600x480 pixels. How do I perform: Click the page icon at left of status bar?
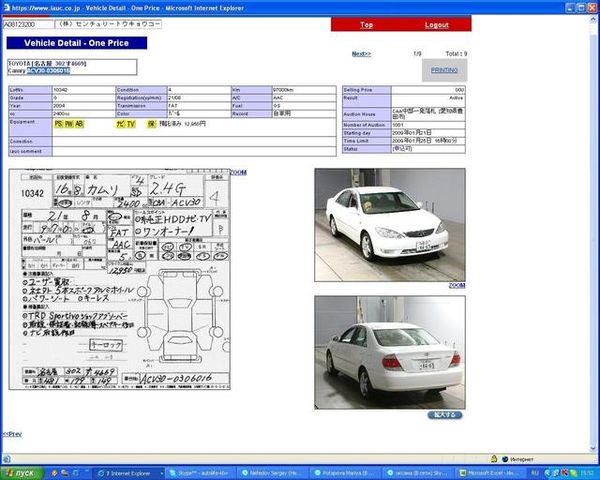point(7,459)
